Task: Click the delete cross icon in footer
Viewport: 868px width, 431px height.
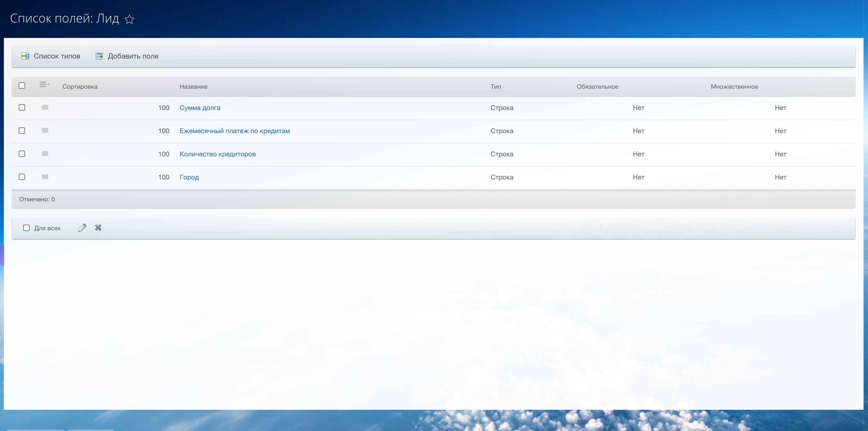Action: click(98, 228)
